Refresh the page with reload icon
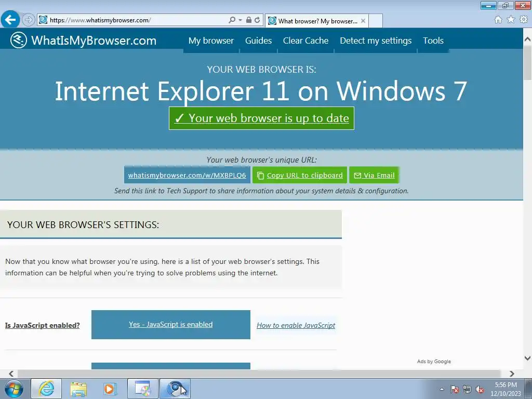The image size is (532, 399). (257, 20)
